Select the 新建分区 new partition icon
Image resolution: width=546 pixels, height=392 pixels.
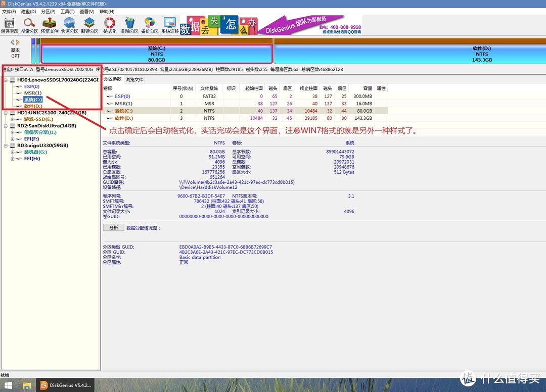coord(89,25)
